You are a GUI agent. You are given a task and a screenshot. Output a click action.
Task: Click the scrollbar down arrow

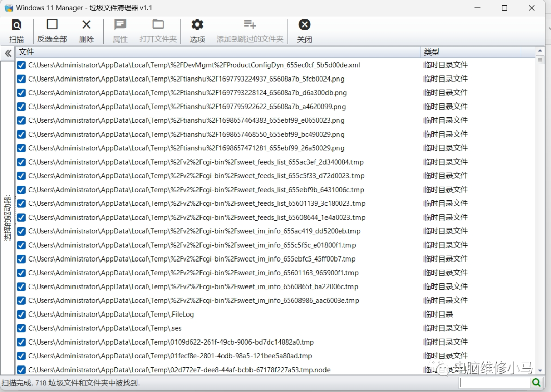[x=540, y=370]
